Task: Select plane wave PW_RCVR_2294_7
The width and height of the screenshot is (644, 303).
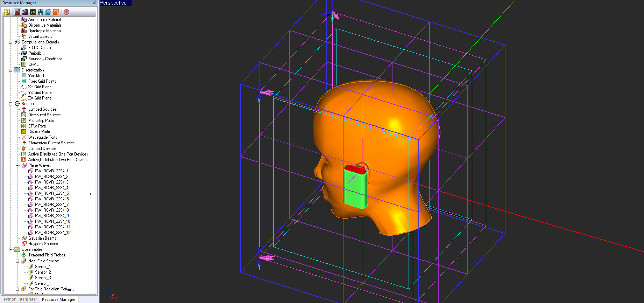Action: click(52, 205)
